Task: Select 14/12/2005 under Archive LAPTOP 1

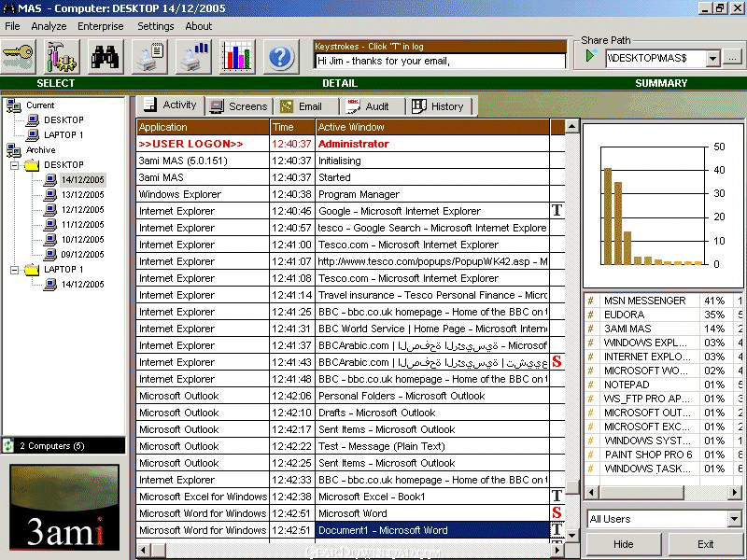Action: tap(82, 285)
